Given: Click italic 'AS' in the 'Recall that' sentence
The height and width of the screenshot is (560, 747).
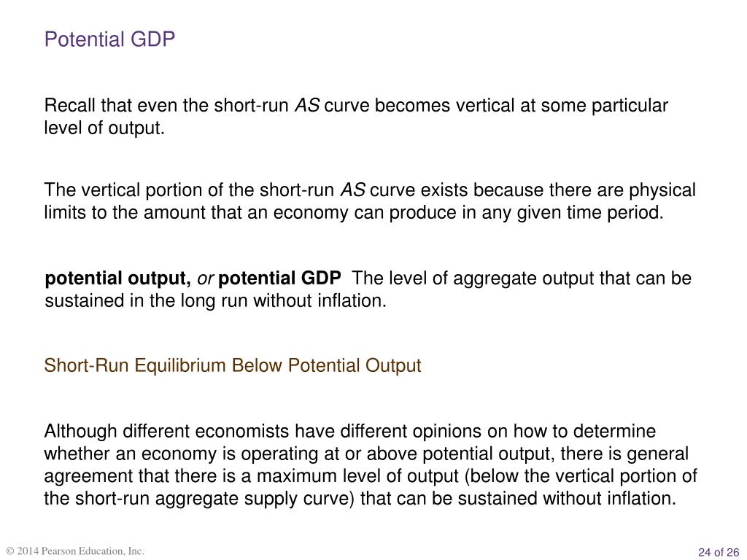Looking at the screenshot, I should (x=307, y=106).
